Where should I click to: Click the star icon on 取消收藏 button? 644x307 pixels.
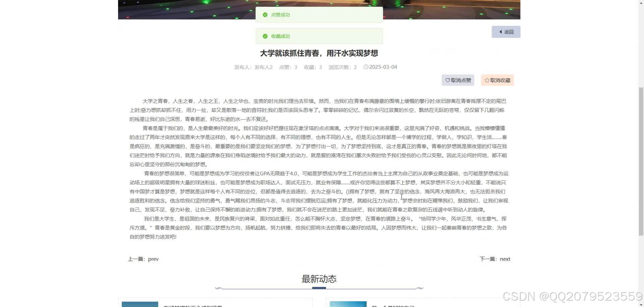487,80
